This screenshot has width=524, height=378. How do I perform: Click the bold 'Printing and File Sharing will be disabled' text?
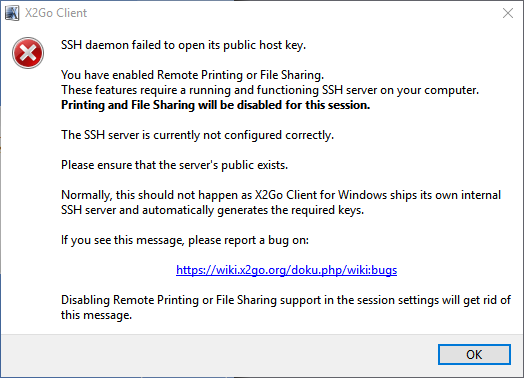(216, 105)
